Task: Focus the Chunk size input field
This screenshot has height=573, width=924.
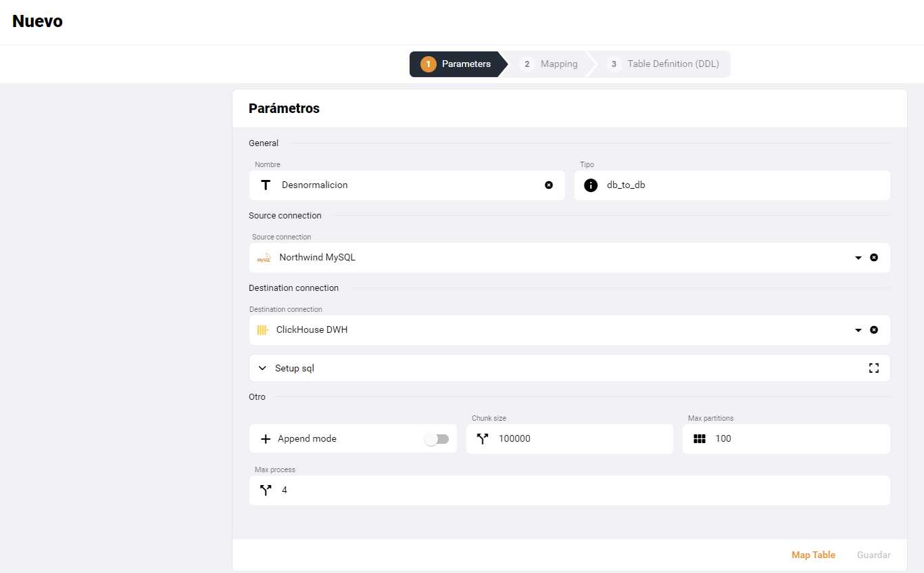Action: (581, 439)
